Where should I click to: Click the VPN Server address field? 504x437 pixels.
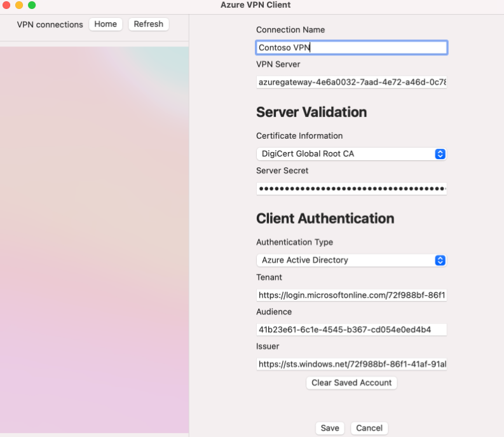pyautogui.click(x=351, y=83)
